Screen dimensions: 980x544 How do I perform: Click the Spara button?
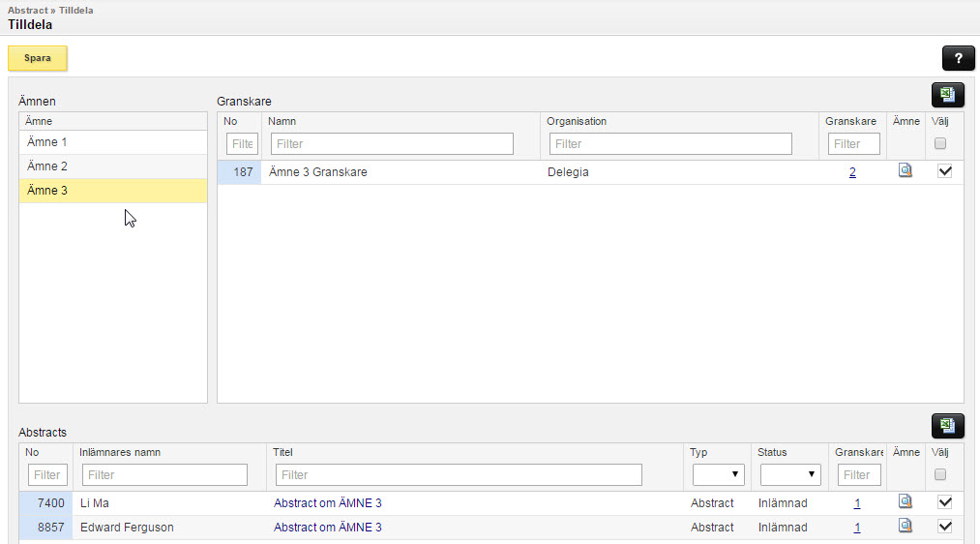point(38,58)
